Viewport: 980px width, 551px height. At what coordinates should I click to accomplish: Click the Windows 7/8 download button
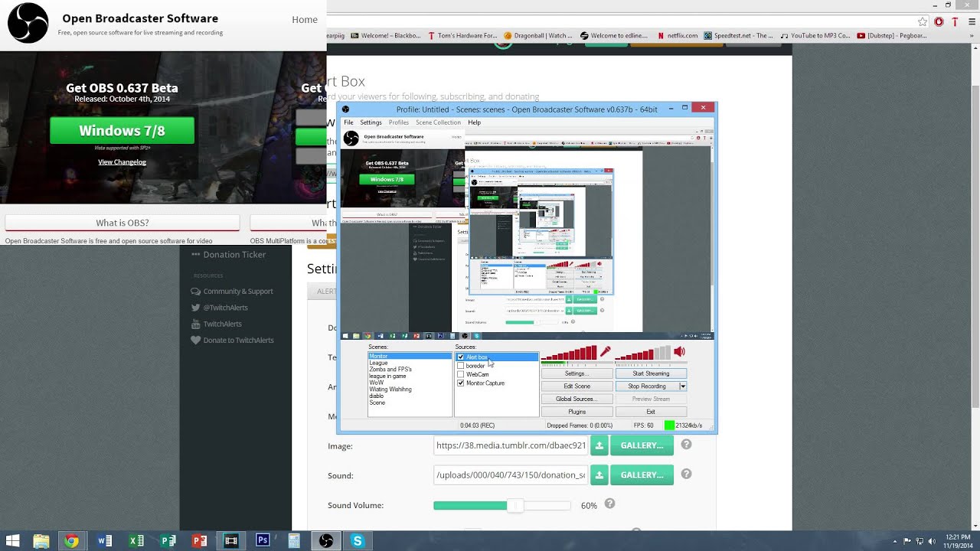pos(122,131)
